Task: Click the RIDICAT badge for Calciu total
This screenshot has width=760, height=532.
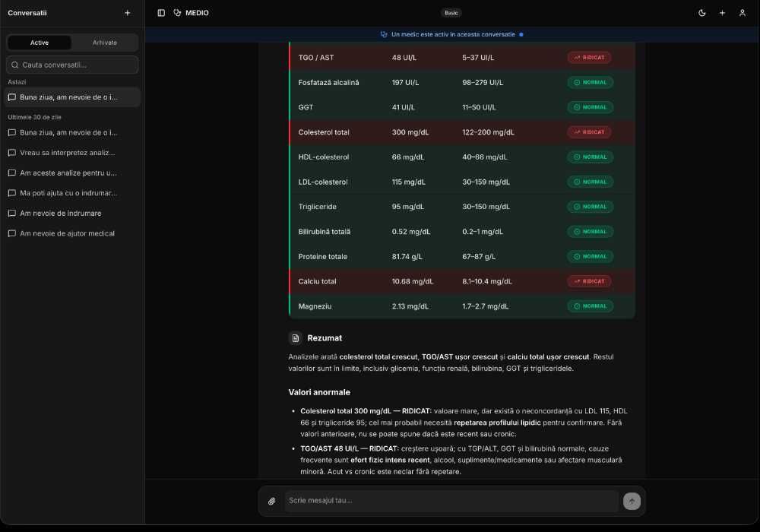Action: click(x=590, y=281)
